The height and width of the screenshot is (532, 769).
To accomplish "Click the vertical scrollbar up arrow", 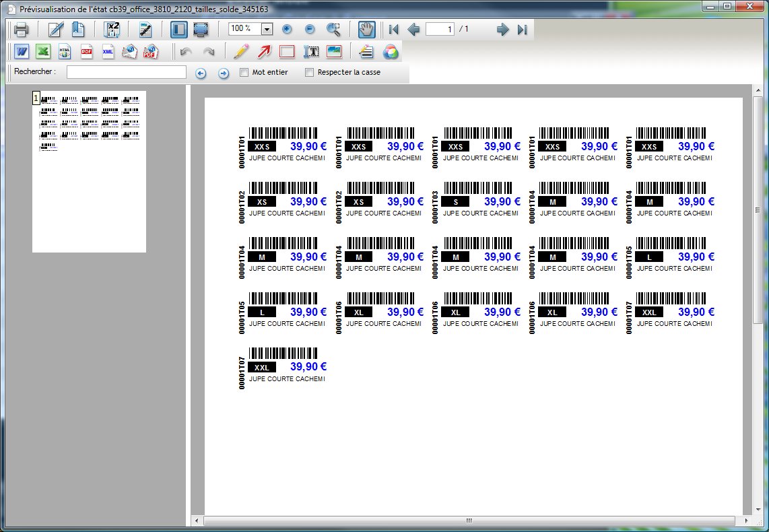I will pyautogui.click(x=758, y=90).
